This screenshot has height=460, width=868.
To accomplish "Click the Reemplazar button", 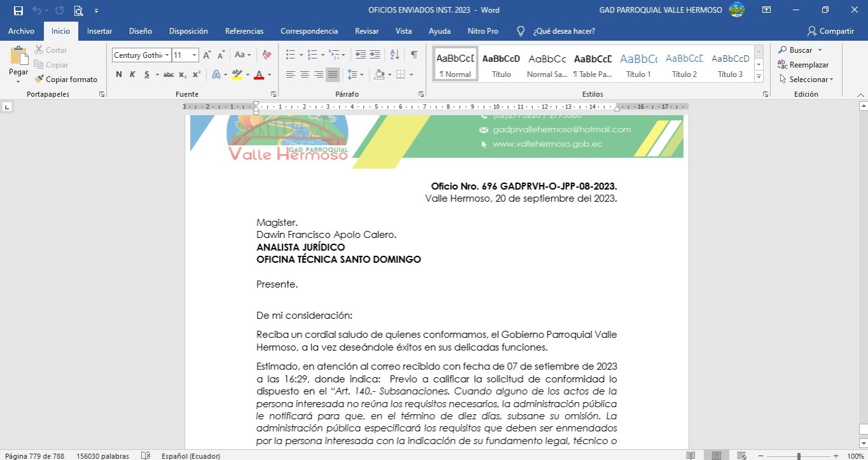I will click(804, 65).
